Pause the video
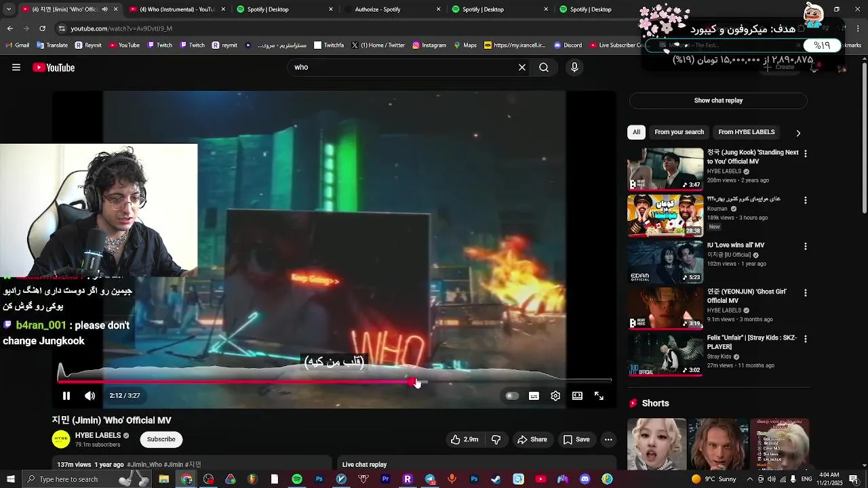The image size is (868, 488). click(66, 396)
